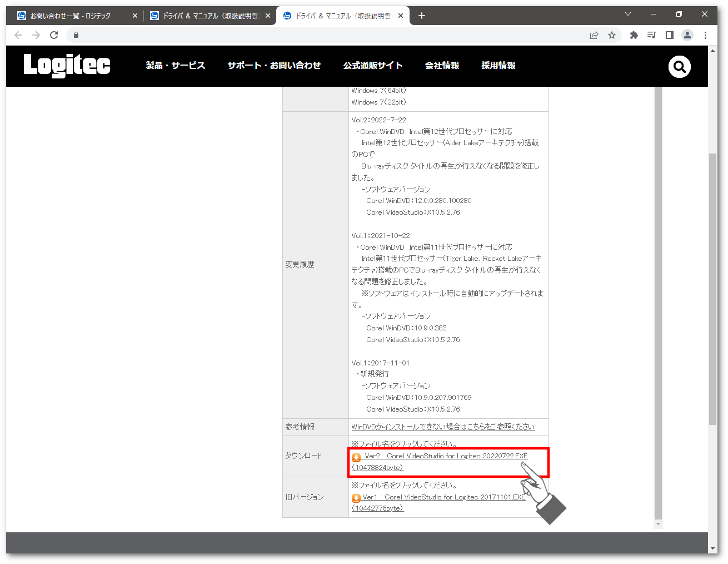Open the tab search chevron in title bar
Image resolution: width=728 pixels, height=564 pixels.
(x=628, y=14)
